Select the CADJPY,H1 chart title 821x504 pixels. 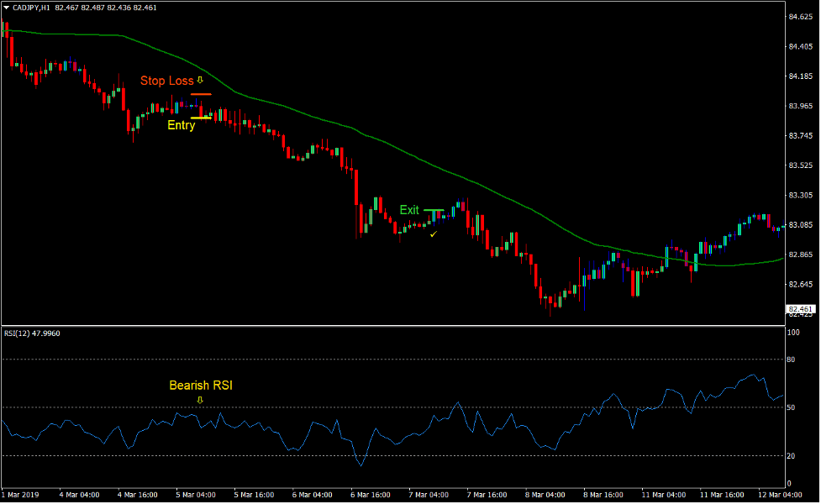coord(29,7)
